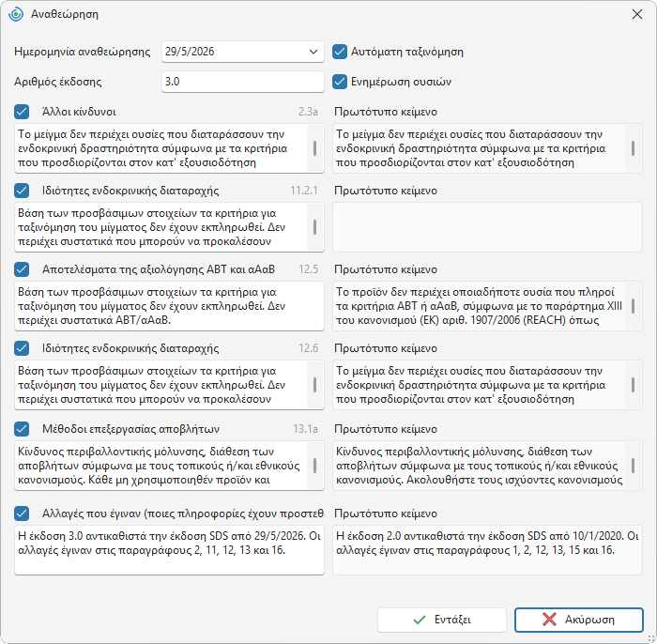Click scrollbar of Άλλοι κίνδυνοι text box

tap(314, 148)
